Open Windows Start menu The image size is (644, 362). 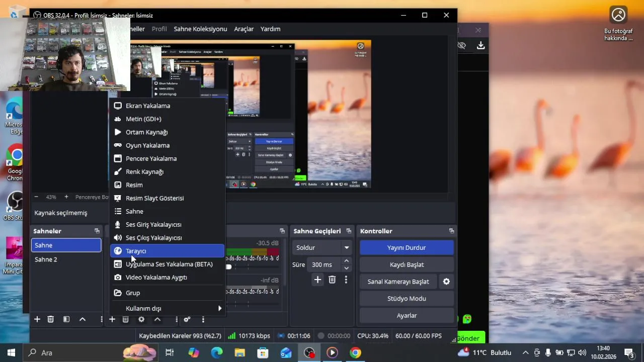pyautogui.click(x=11, y=352)
